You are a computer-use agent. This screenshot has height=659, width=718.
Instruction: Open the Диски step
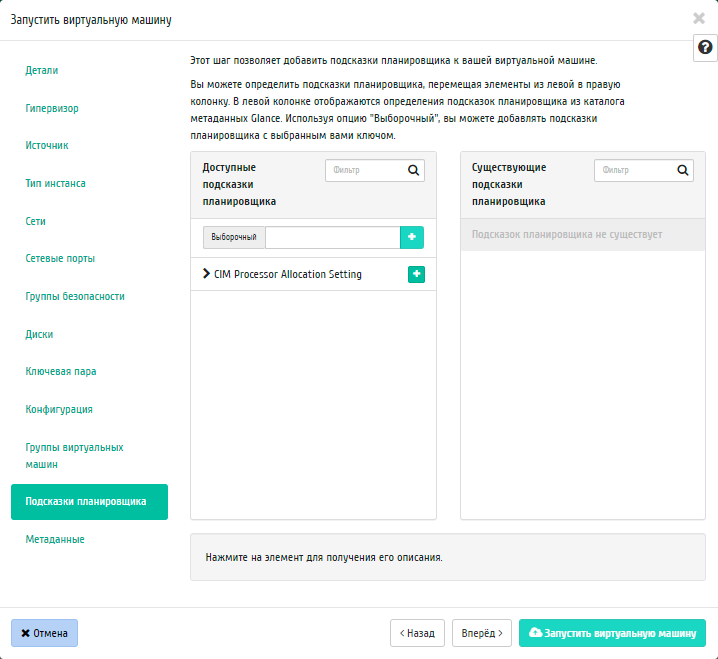point(39,334)
